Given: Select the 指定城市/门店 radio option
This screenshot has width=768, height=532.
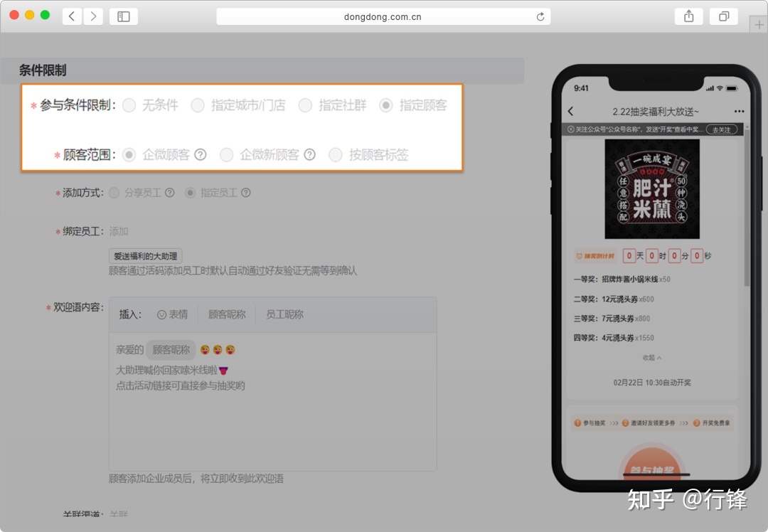Looking at the screenshot, I should click(x=198, y=105).
